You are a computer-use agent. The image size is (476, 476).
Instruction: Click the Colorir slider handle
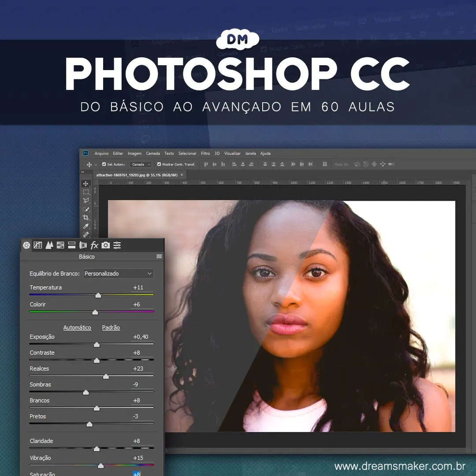tap(95, 312)
